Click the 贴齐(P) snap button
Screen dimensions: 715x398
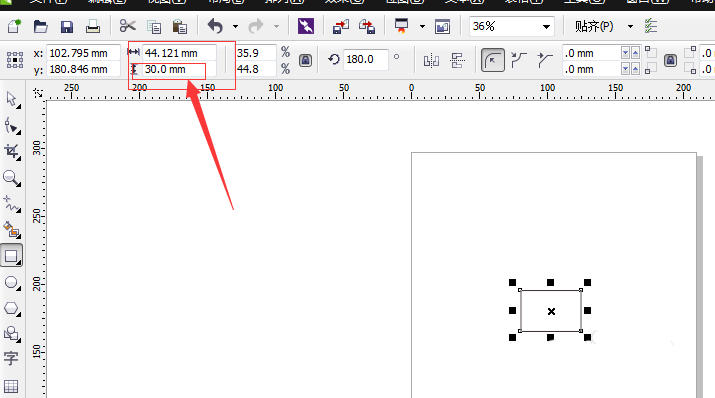(x=594, y=26)
